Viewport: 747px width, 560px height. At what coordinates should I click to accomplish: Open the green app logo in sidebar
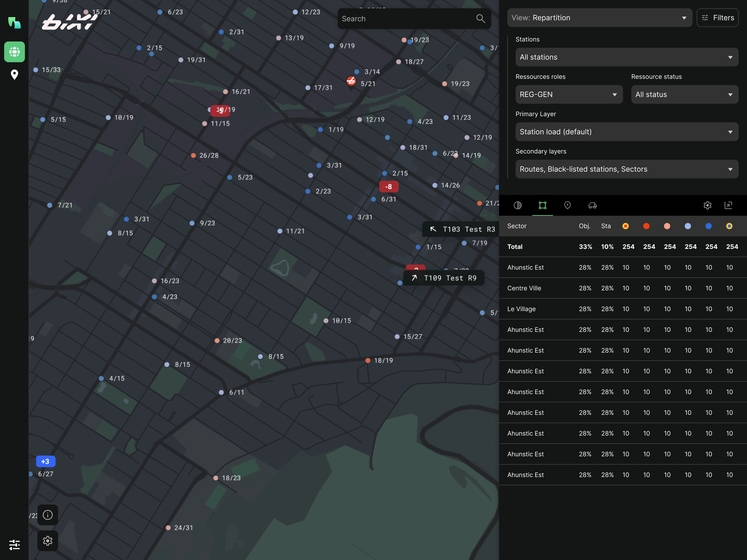tap(14, 23)
